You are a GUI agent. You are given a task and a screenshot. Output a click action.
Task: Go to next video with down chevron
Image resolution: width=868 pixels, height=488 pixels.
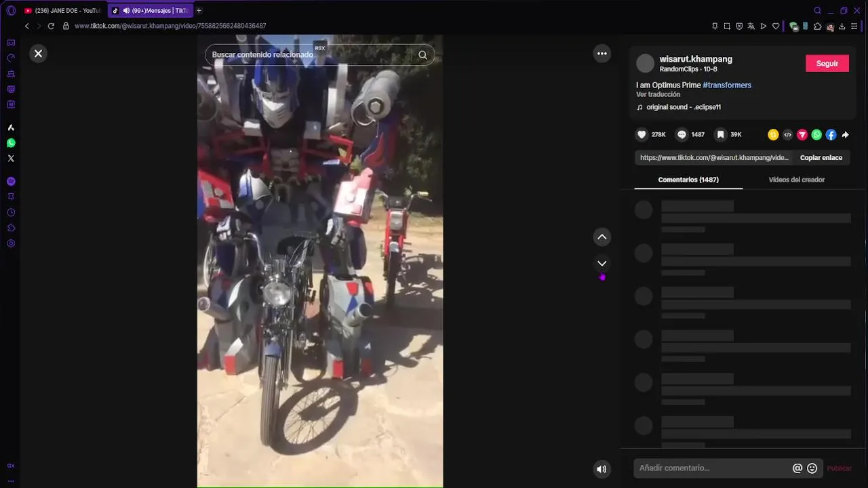click(x=601, y=263)
